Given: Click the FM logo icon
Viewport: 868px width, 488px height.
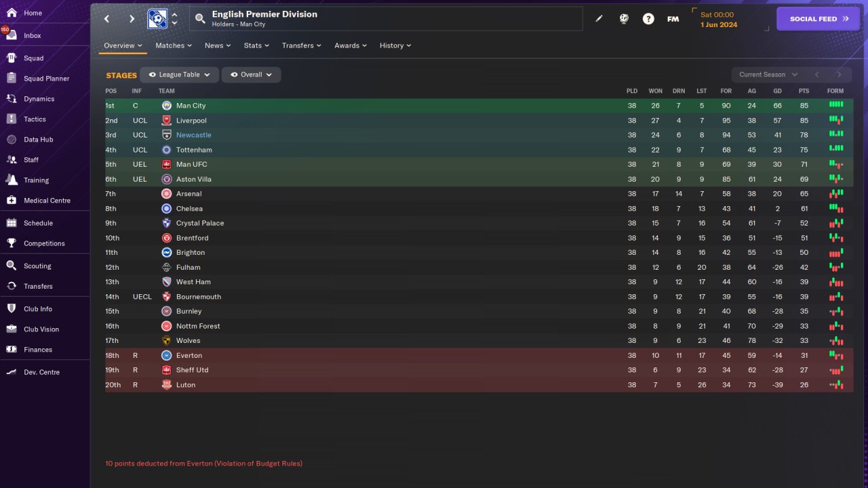Looking at the screenshot, I should pyautogui.click(x=673, y=19).
